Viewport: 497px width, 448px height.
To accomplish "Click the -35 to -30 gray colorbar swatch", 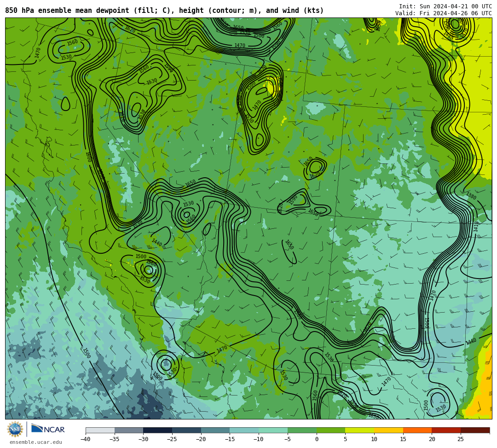I will (129, 430).
